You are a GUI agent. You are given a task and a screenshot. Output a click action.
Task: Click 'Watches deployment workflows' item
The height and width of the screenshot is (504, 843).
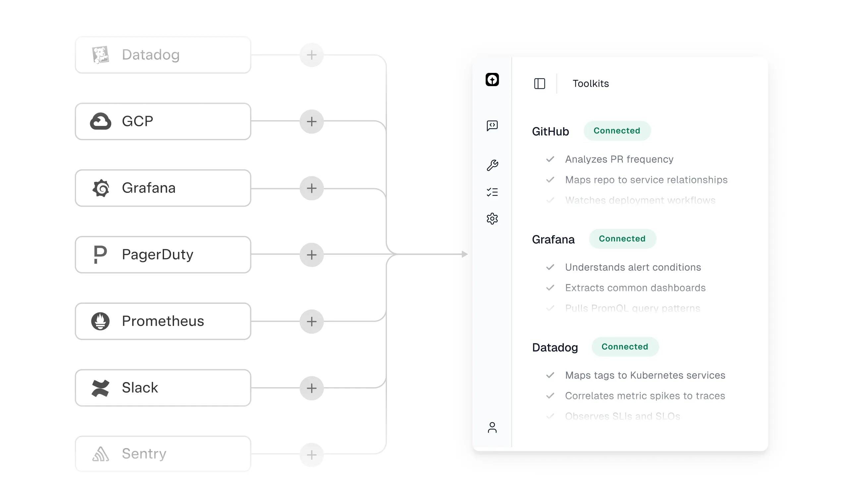[640, 200]
